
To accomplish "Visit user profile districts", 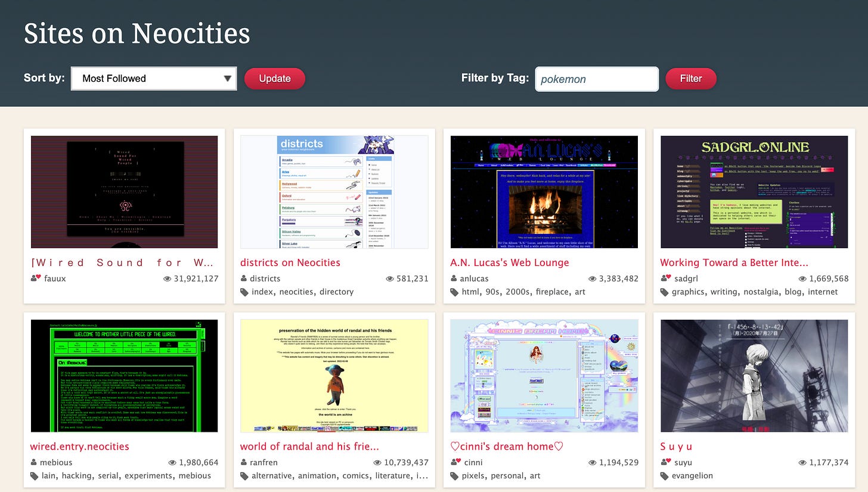I will [265, 279].
